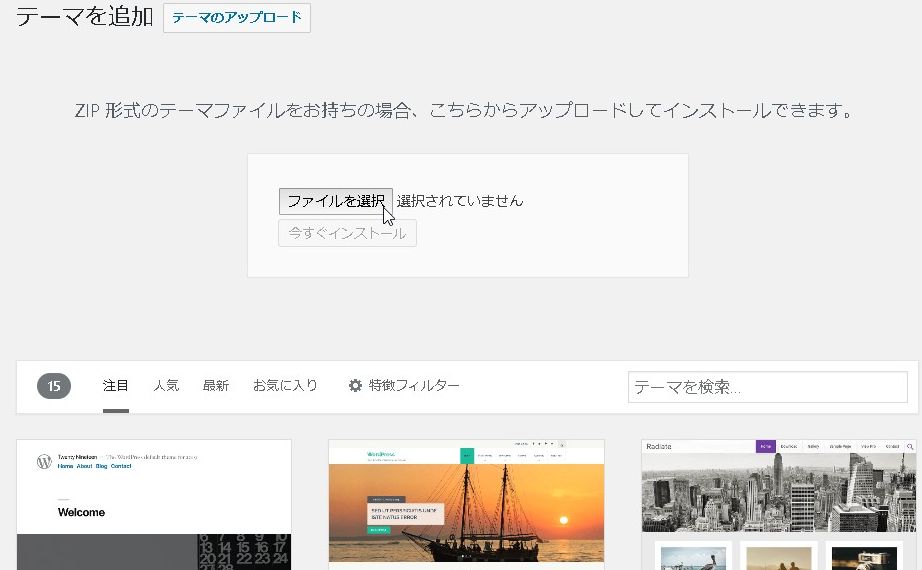
Task: Click the 選択されていません file status text
Action: pyautogui.click(x=460, y=201)
